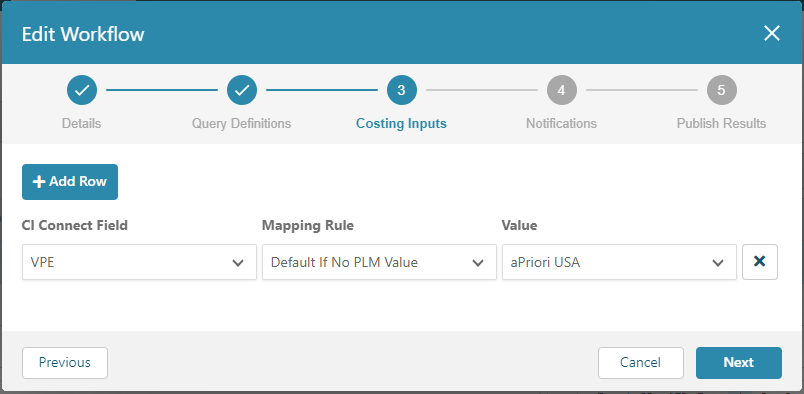Click the Details step label
804x394 pixels.
pos(82,124)
